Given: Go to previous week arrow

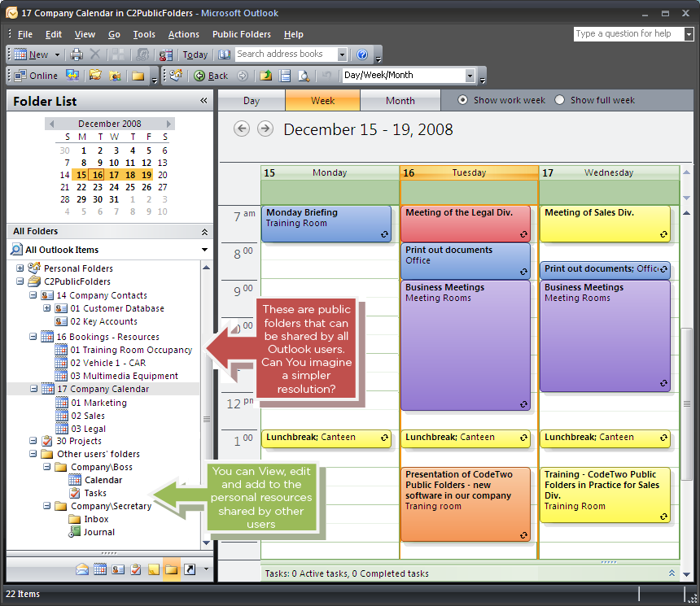Looking at the screenshot, I should click(x=242, y=129).
